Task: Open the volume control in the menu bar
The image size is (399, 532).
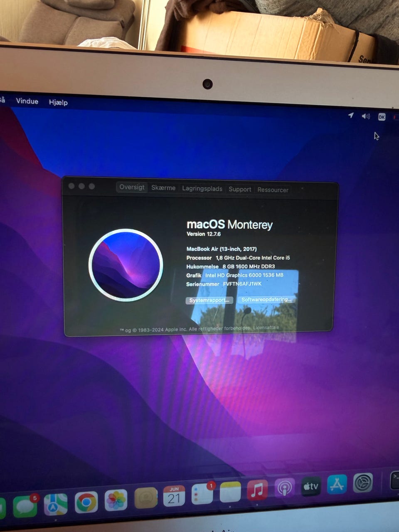Action: 366,116
